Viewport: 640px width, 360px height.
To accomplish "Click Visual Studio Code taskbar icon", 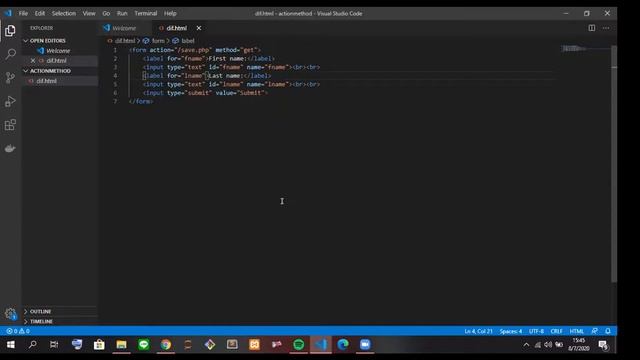I will [x=321, y=345].
